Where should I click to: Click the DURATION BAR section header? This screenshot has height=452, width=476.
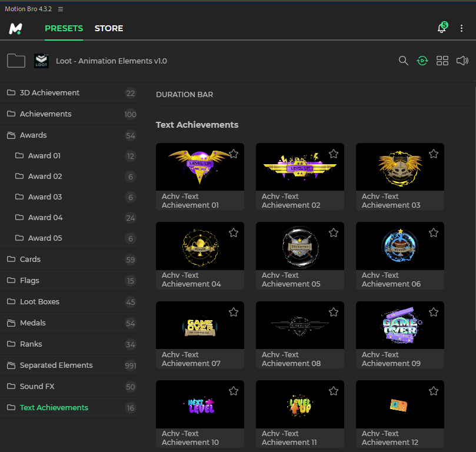184,95
